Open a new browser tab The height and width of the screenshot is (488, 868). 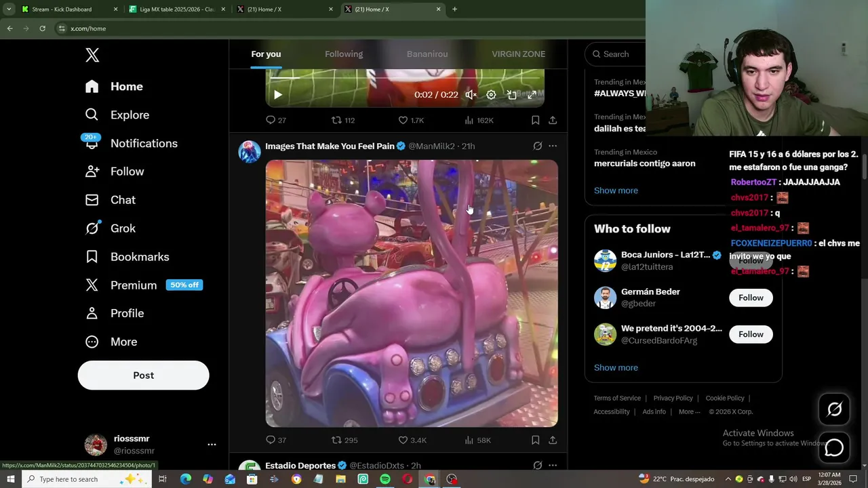pos(454,9)
